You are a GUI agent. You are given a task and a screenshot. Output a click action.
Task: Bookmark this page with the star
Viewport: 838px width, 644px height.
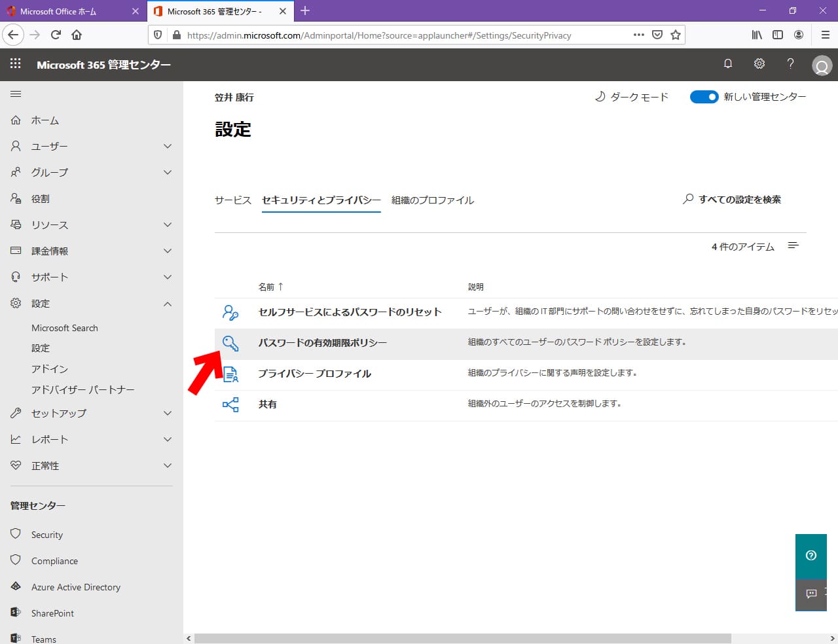tap(676, 35)
